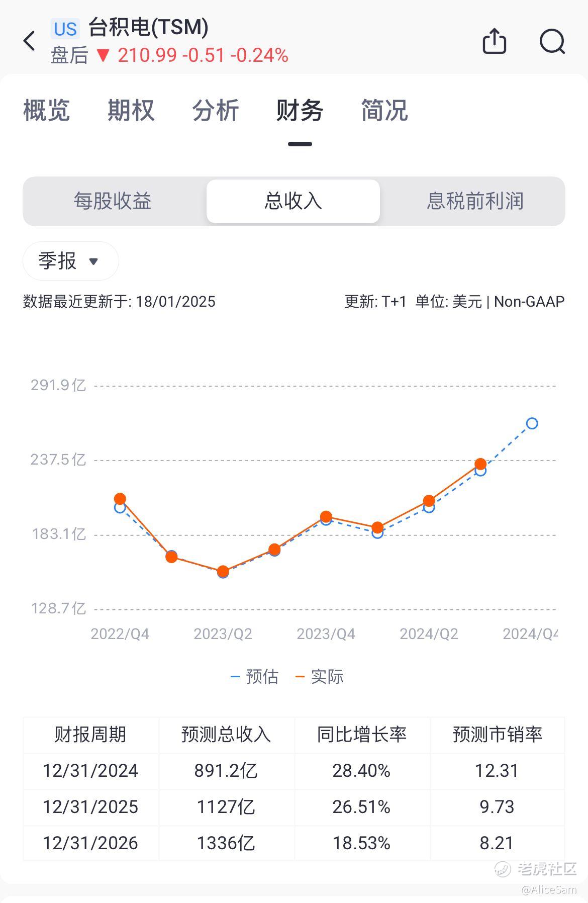Click the 8.21 price-to-sales value

497,843
